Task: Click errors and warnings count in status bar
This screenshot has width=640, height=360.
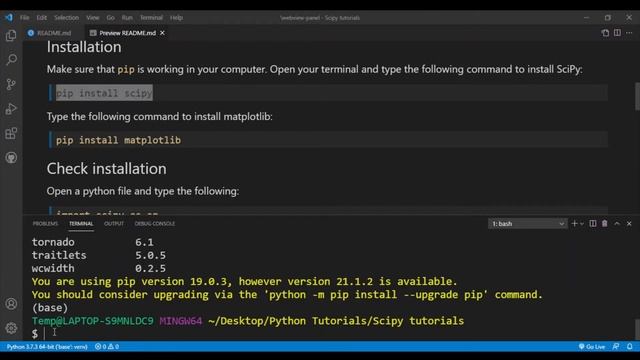Action: tap(107, 347)
